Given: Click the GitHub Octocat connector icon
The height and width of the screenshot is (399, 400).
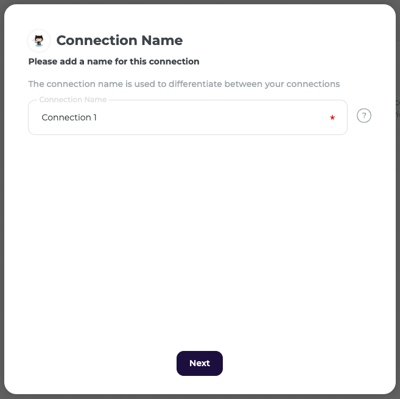Looking at the screenshot, I should [x=39, y=40].
